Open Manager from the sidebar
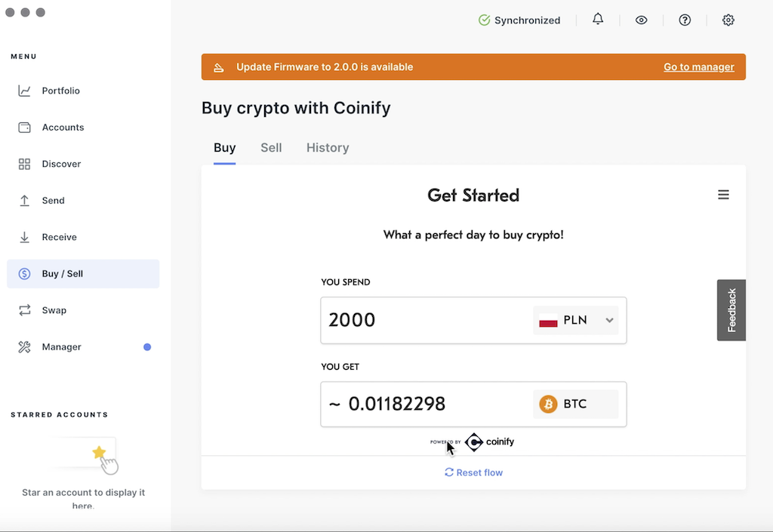The image size is (773, 532). point(83,347)
